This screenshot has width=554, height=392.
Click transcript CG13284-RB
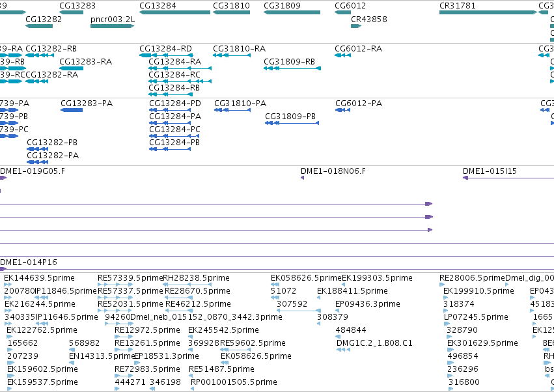pyautogui.click(x=171, y=94)
